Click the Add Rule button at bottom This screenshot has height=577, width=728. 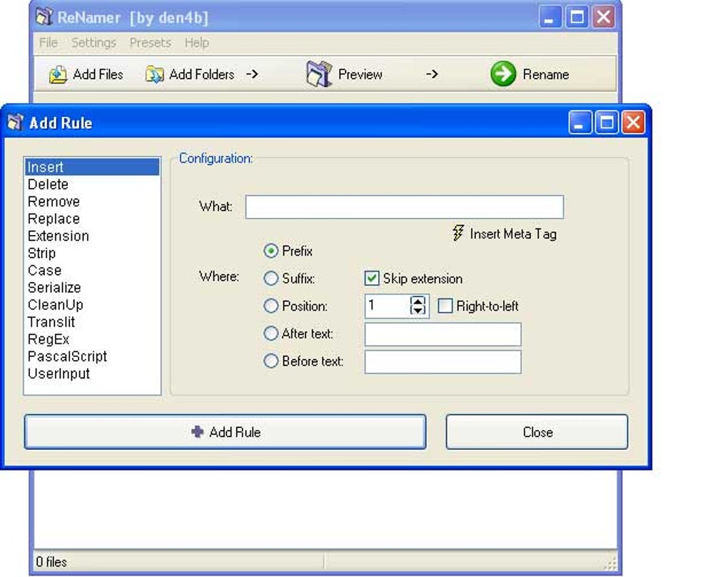[x=225, y=431]
